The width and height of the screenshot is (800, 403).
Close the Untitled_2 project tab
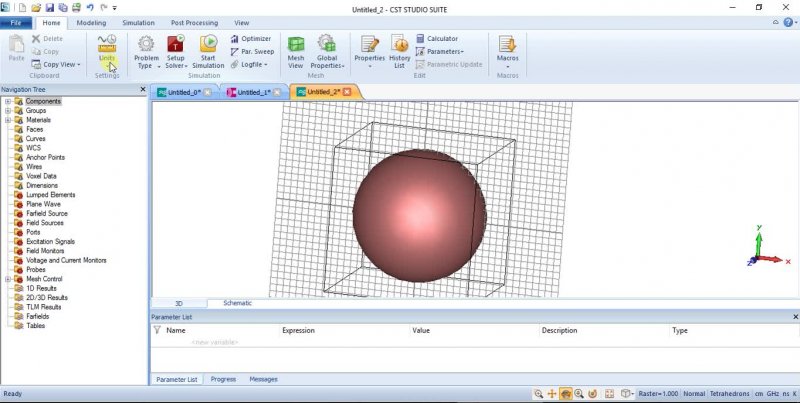pos(347,92)
